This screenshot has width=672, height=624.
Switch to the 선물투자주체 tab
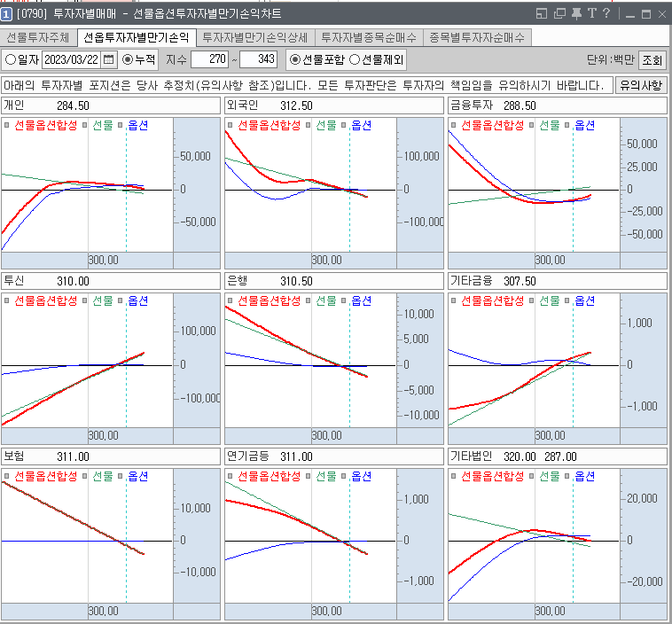tap(37, 38)
